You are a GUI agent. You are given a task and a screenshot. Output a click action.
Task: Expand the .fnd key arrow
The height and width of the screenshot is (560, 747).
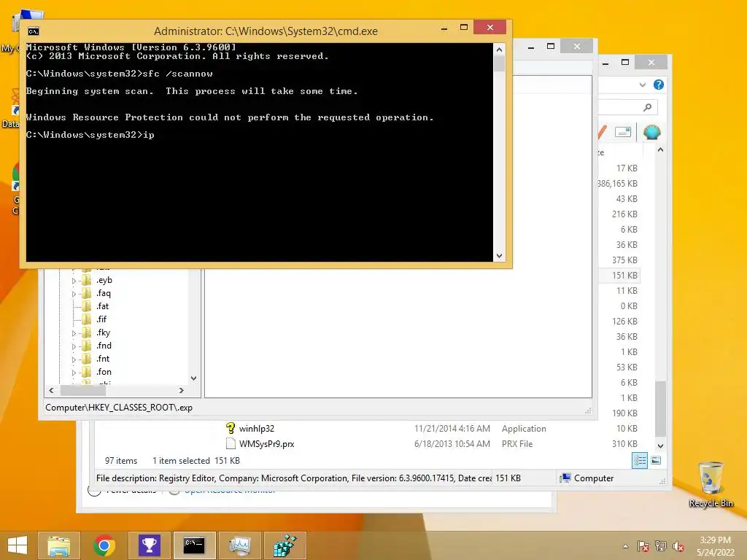(74, 346)
